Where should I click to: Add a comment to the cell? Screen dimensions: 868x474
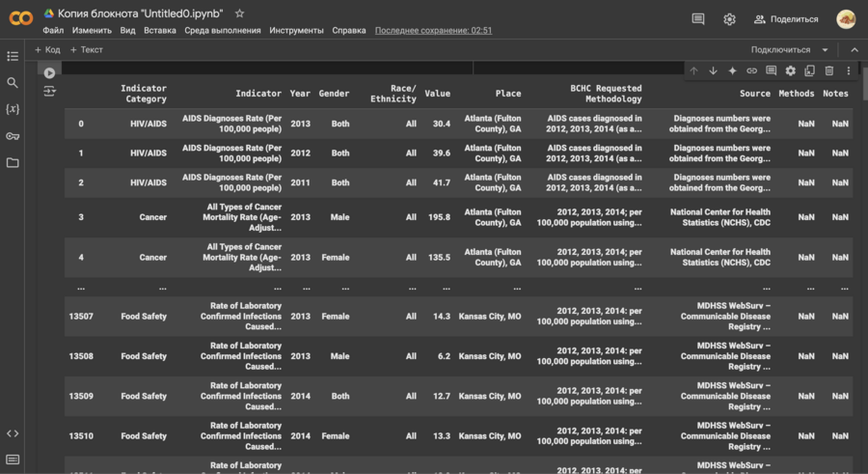[x=771, y=70]
